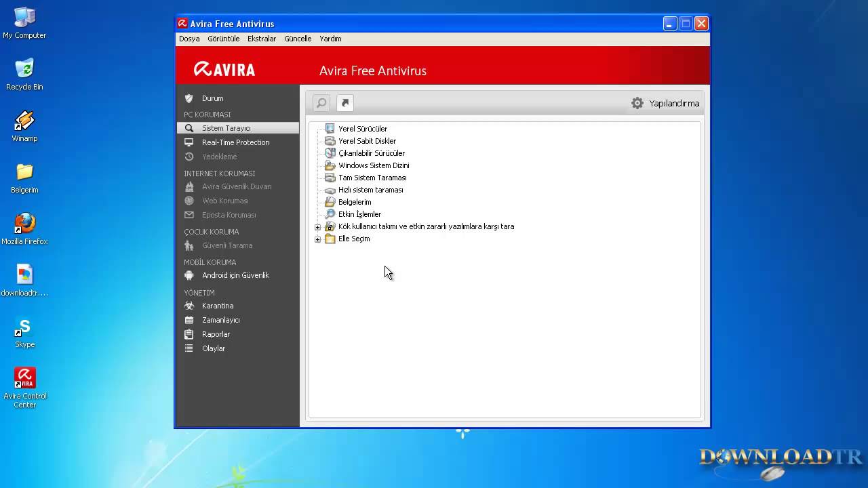Viewport: 868px width, 488px height.
Task: Open Android için Güvenlik
Action: point(237,275)
